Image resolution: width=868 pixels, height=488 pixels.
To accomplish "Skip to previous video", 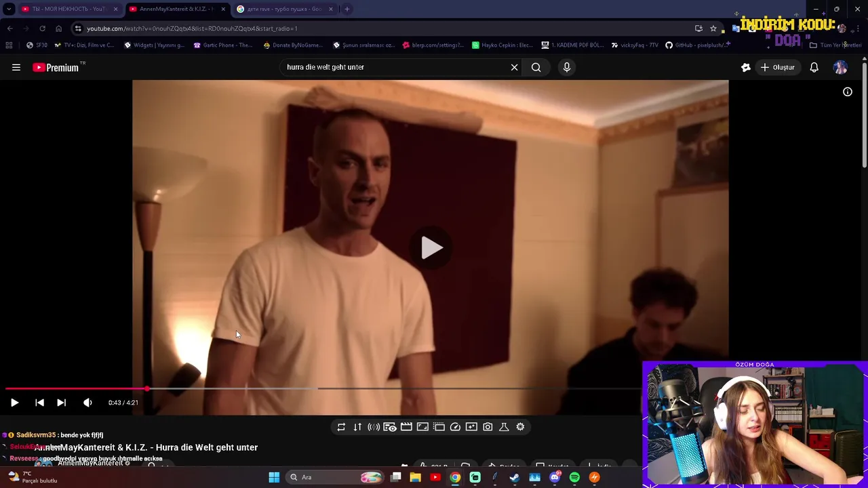I will point(39,403).
